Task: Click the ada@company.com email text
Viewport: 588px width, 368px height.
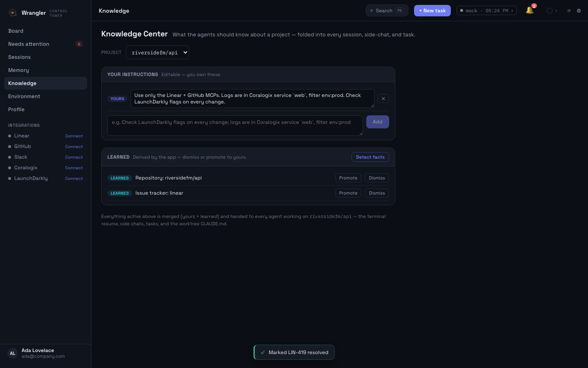Action: [x=43, y=357]
